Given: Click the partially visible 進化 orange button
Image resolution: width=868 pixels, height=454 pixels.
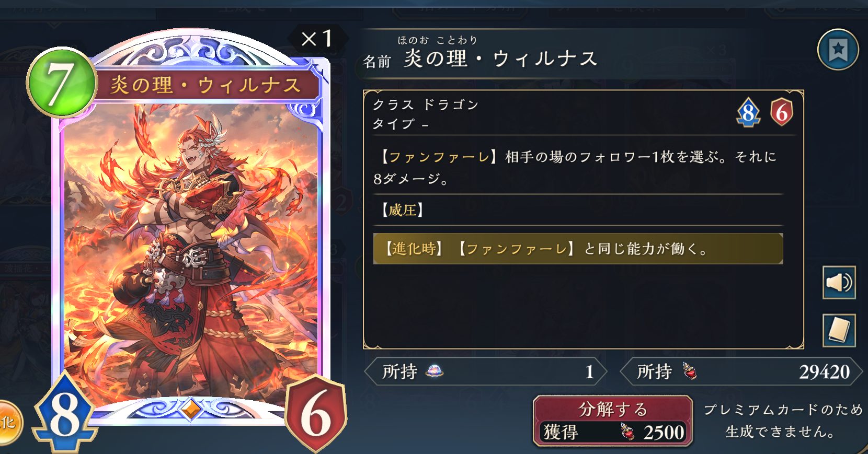Looking at the screenshot, I should [x=8, y=422].
